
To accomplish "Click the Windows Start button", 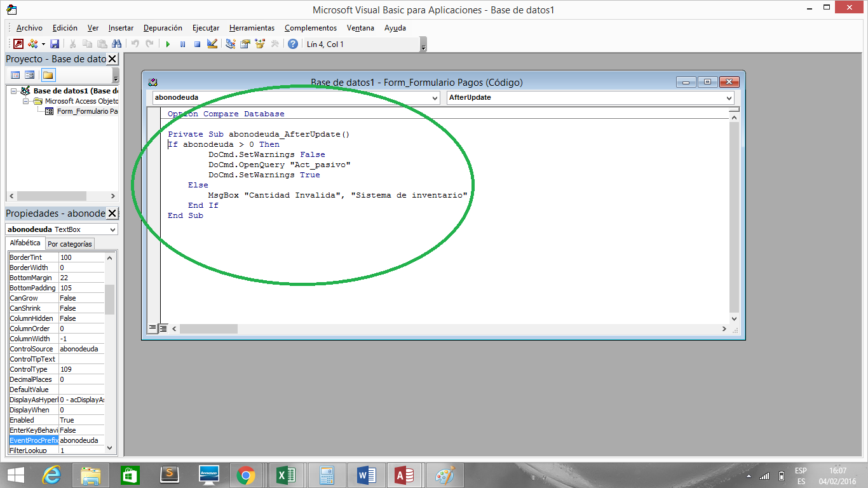I will click(x=15, y=475).
